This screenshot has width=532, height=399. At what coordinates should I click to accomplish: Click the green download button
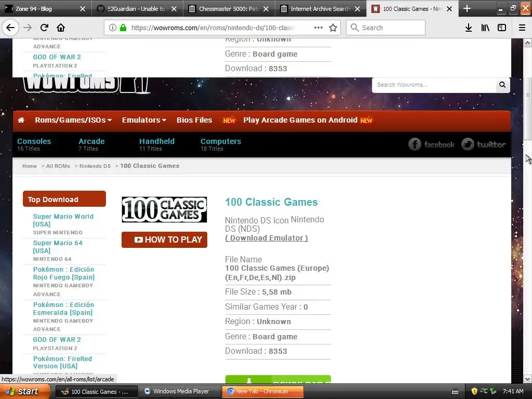[278, 380]
